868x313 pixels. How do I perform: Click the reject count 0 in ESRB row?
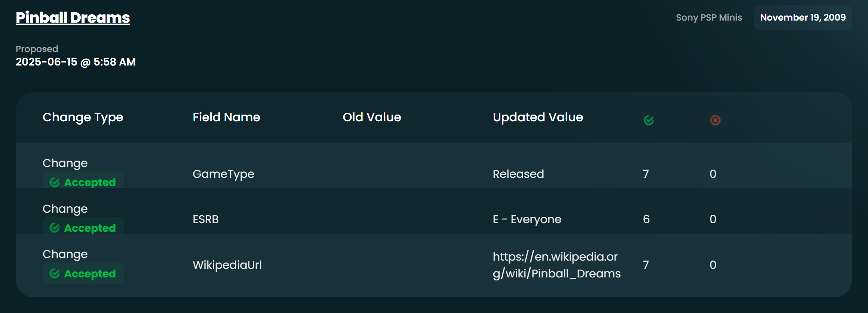click(713, 219)
